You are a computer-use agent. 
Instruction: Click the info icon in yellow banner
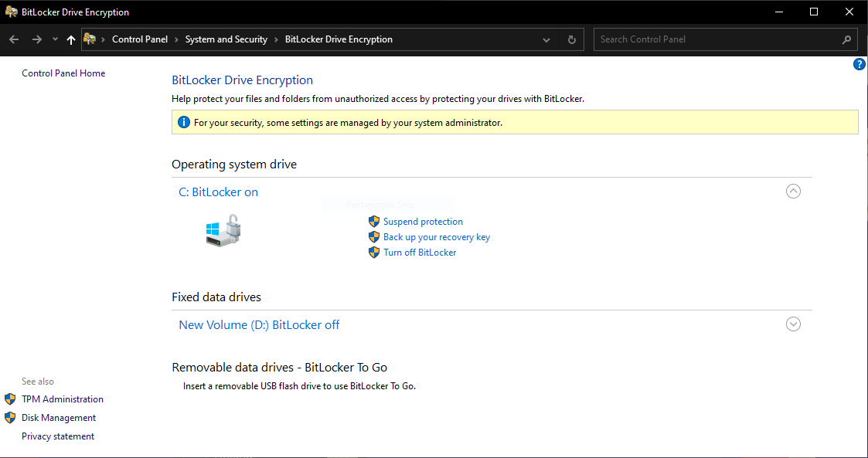(x=183, y=122)
